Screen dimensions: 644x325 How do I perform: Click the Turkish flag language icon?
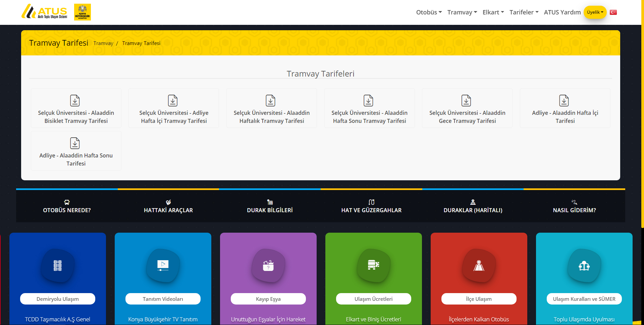click(613, 12)
